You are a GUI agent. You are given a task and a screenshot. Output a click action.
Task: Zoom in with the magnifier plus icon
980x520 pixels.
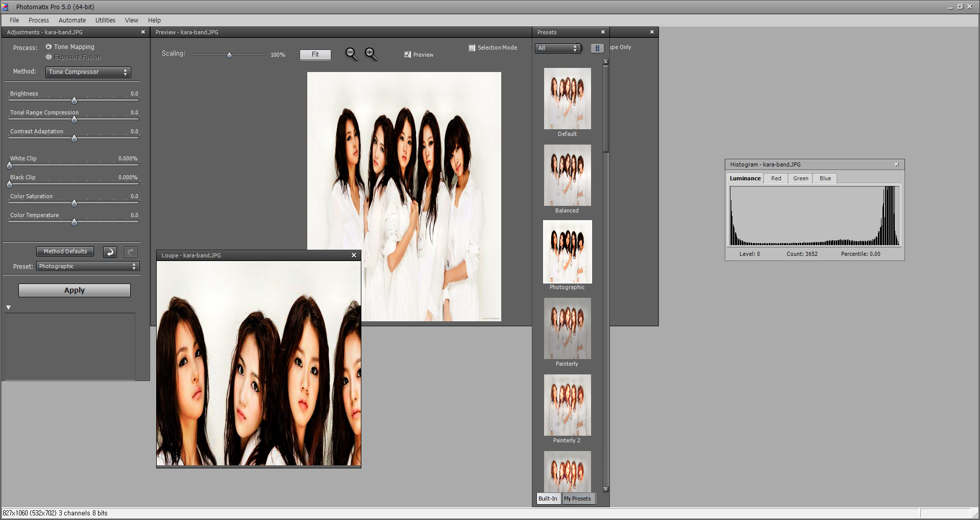pos(371,54)
